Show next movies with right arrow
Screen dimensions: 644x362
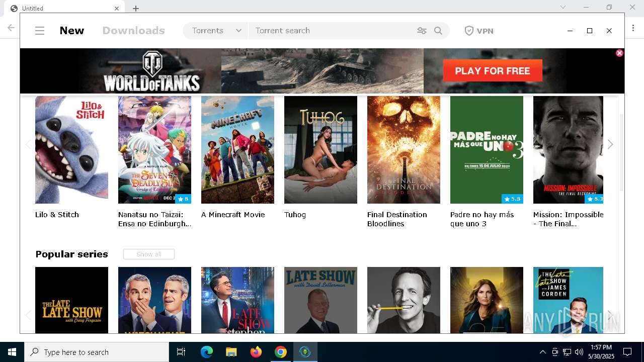tap(610, 145)
